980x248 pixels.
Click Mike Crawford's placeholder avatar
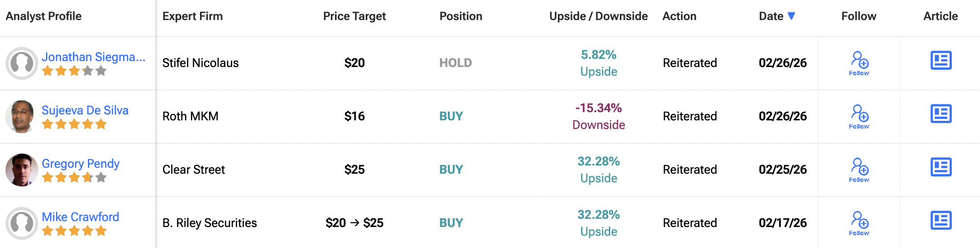tap(21, 223)
